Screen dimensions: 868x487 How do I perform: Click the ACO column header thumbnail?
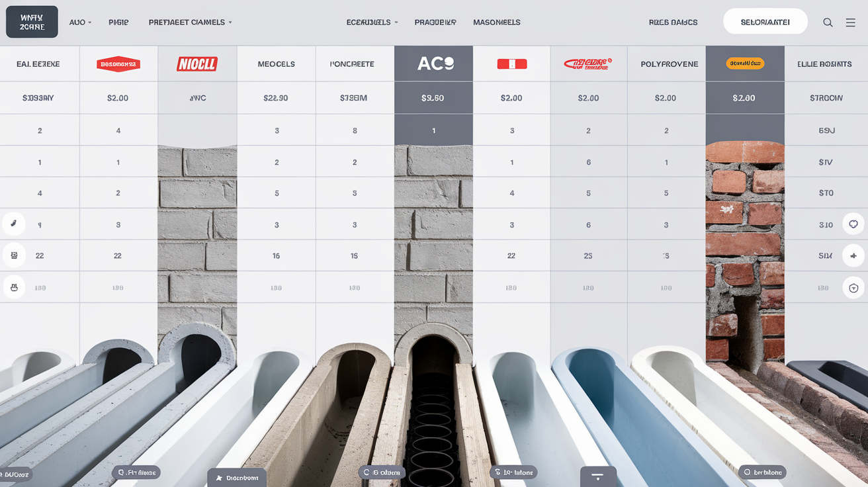pyautogui.click(x=433, y=64)
